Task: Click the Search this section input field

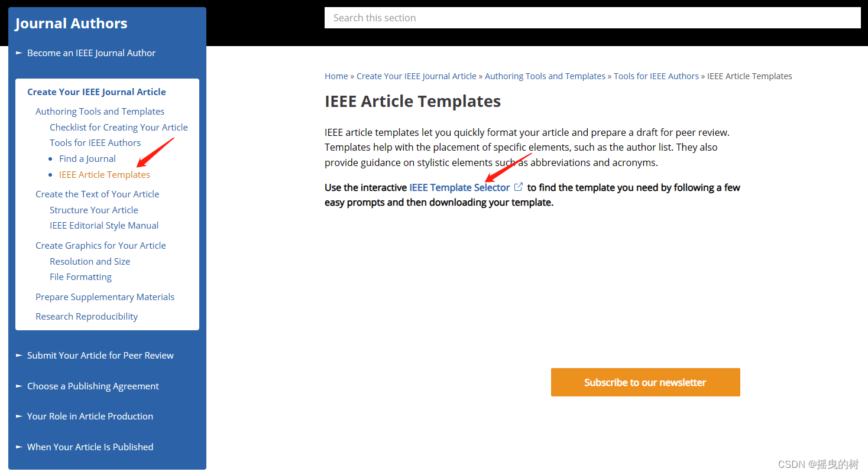Action: point(591,18)
